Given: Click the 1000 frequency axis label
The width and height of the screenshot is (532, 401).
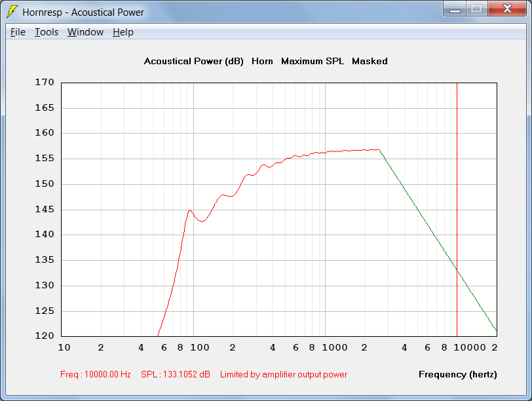Looking at the screenshot, I should (335, 347).
